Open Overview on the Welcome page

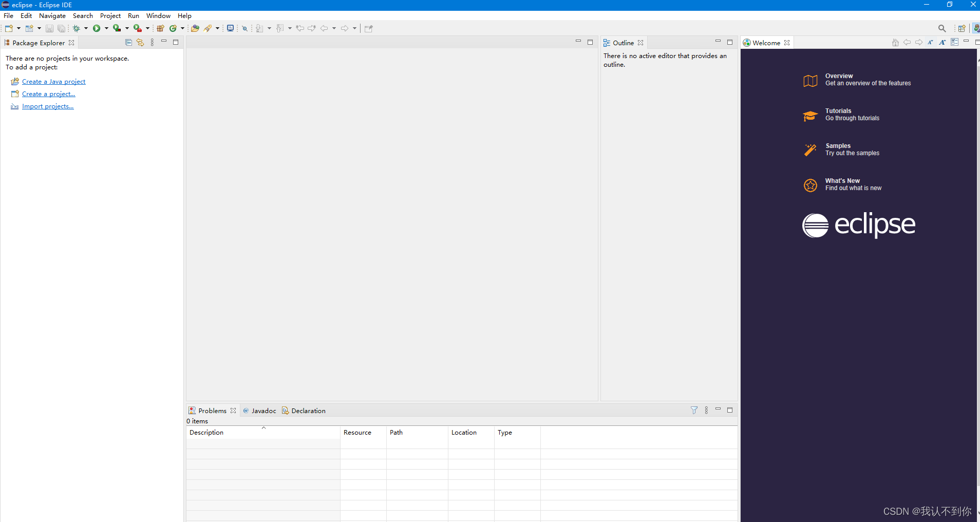pyautogui.click(x=857, y=80)
